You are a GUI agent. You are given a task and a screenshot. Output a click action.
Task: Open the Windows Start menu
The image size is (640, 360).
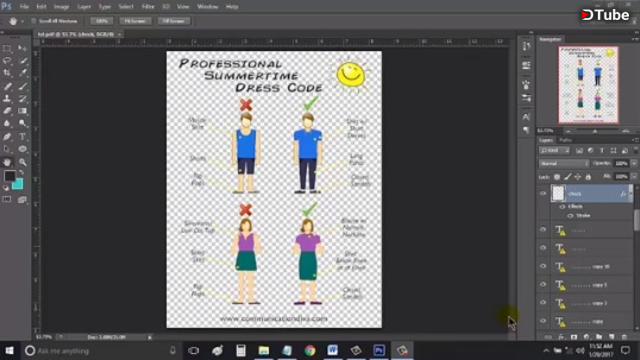coord(9,350)
